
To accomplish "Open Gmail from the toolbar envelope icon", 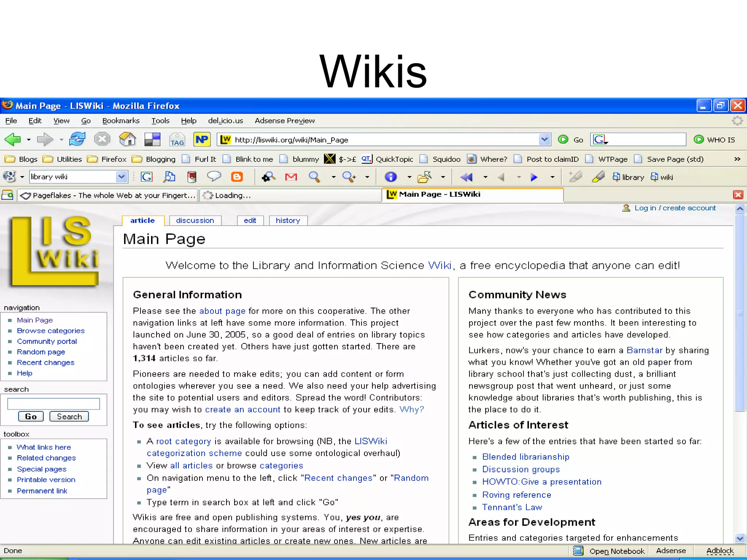I will (x=291, y=177).
